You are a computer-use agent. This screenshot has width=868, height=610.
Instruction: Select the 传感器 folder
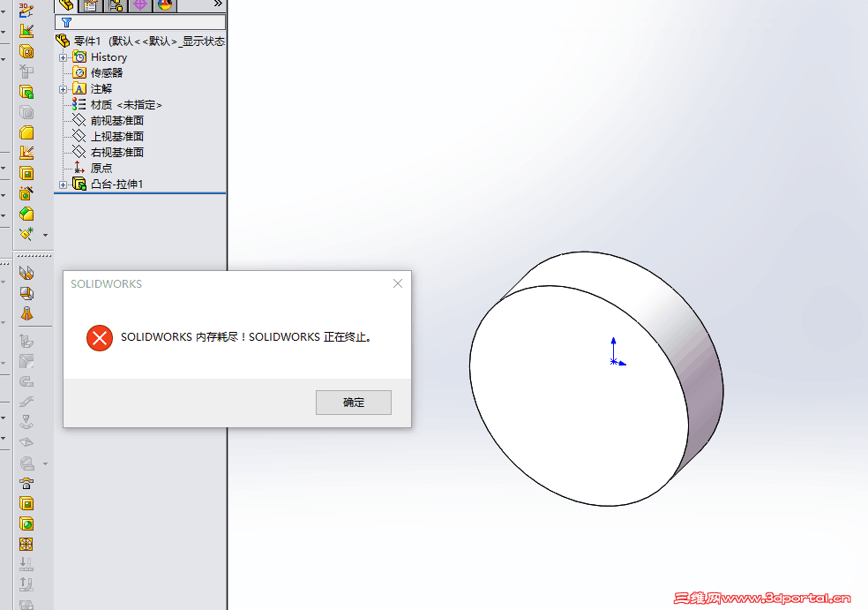coord(98,72)
